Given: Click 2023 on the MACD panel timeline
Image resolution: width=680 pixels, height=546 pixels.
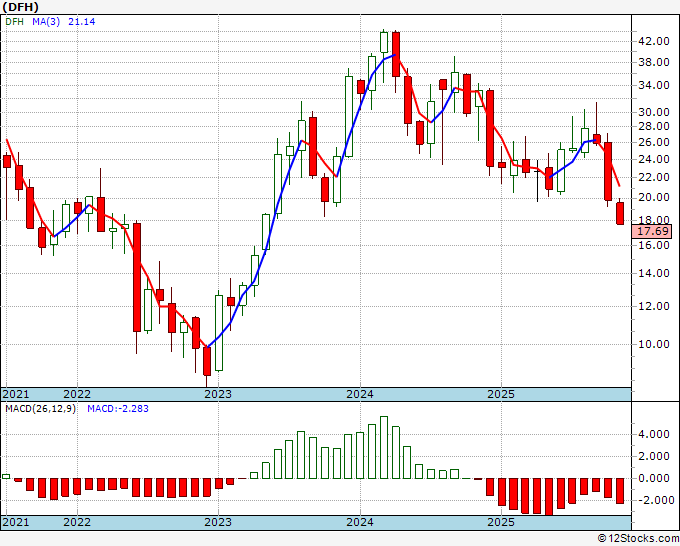Looking at the screenshot, I should 218,522.
